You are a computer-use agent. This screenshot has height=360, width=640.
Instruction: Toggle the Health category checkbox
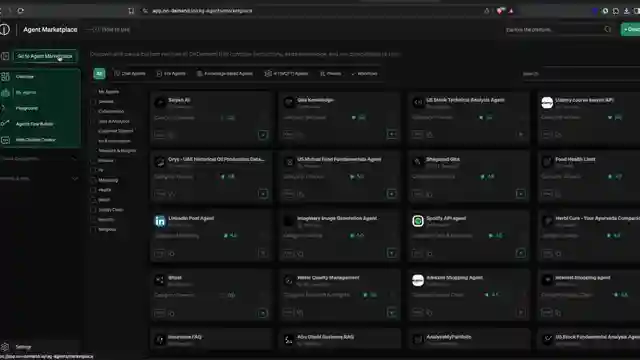(x=93, y=190)
